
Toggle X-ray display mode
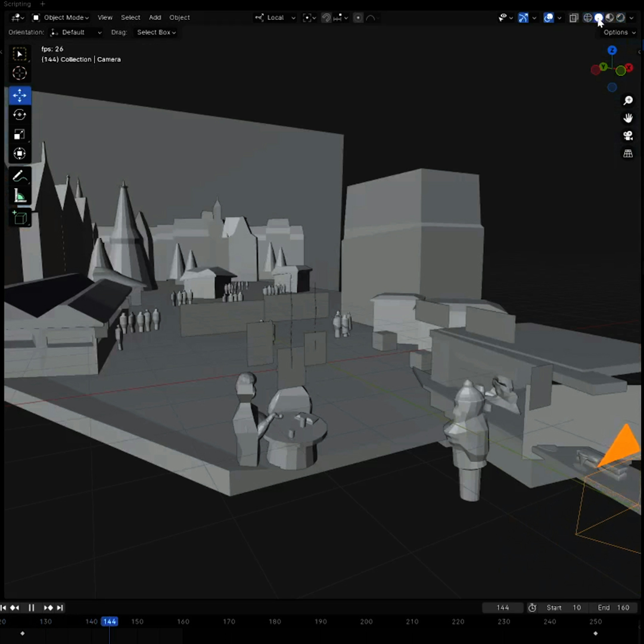[573, 18]
